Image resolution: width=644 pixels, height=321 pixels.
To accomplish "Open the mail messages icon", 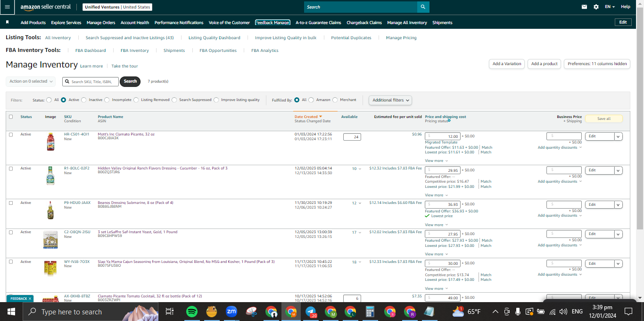I will [585, 7].
